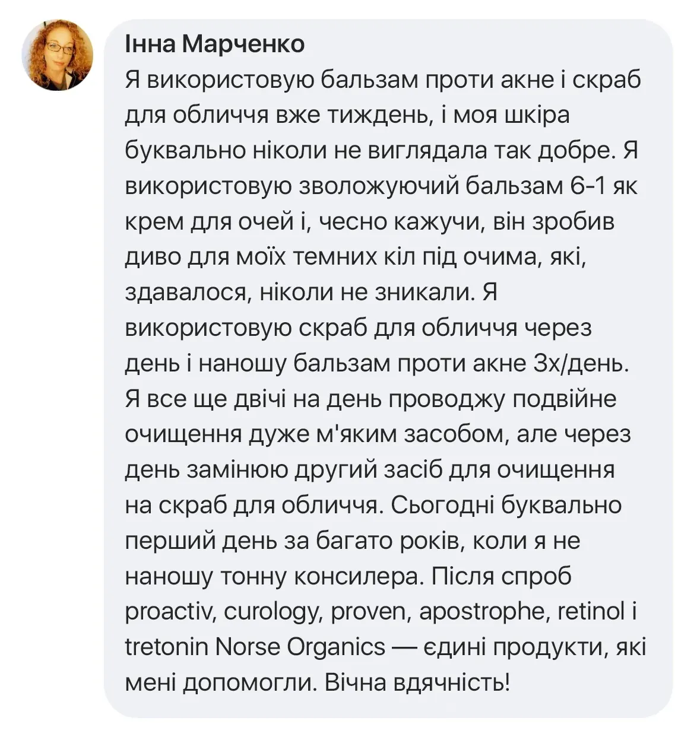
Task: Click the word здавалося in the comment
Action: coord(185,293)
